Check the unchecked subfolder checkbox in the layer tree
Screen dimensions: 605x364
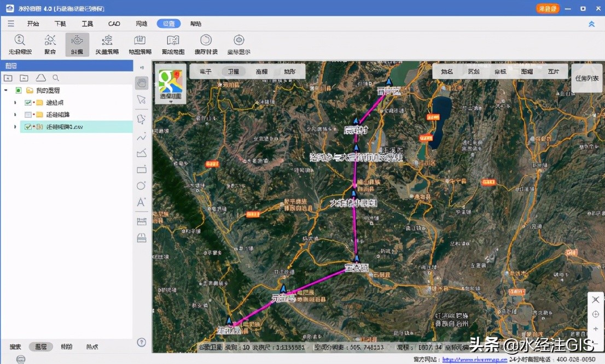coord(28,115)
